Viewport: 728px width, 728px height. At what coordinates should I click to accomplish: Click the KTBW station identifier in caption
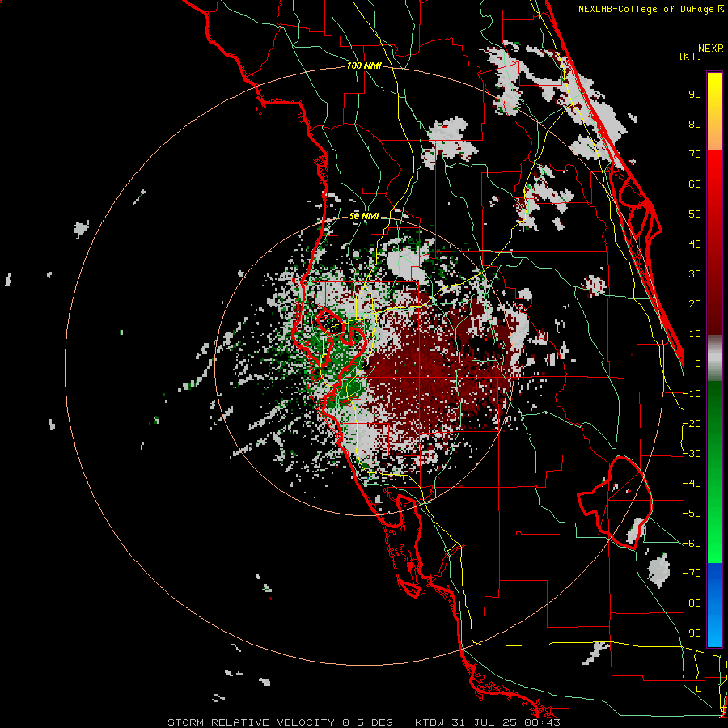tap(430, 722)
